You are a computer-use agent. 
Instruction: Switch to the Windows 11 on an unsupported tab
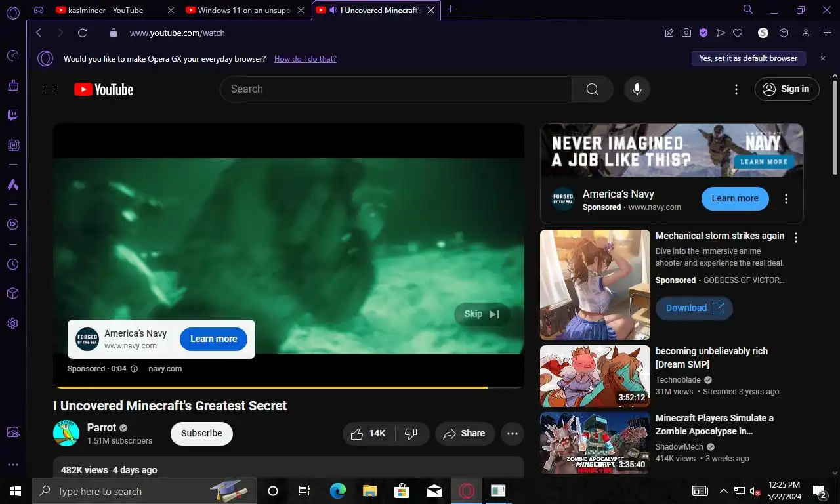click(x=244, y=10)
